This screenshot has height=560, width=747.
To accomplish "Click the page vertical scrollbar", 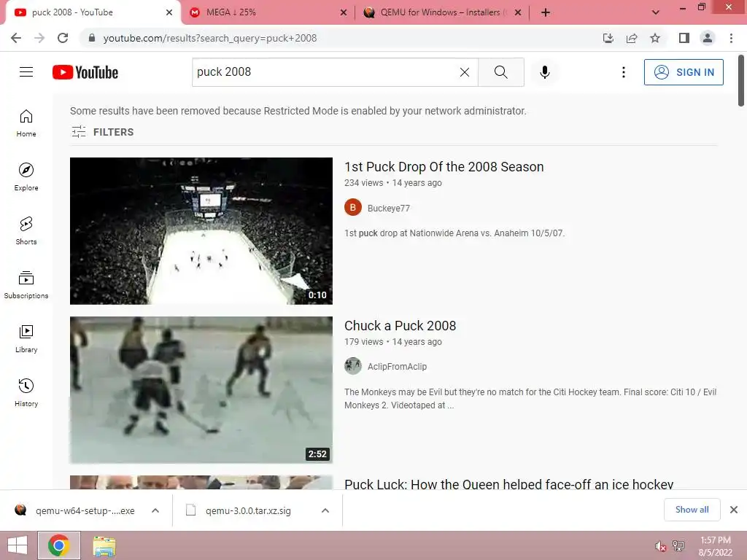I will (741, 80).
